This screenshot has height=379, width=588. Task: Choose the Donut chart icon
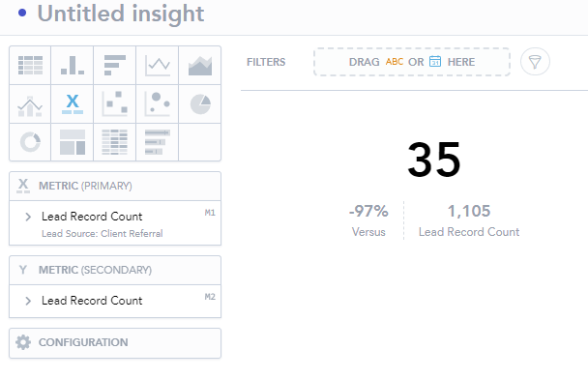[x=30, y=142]
